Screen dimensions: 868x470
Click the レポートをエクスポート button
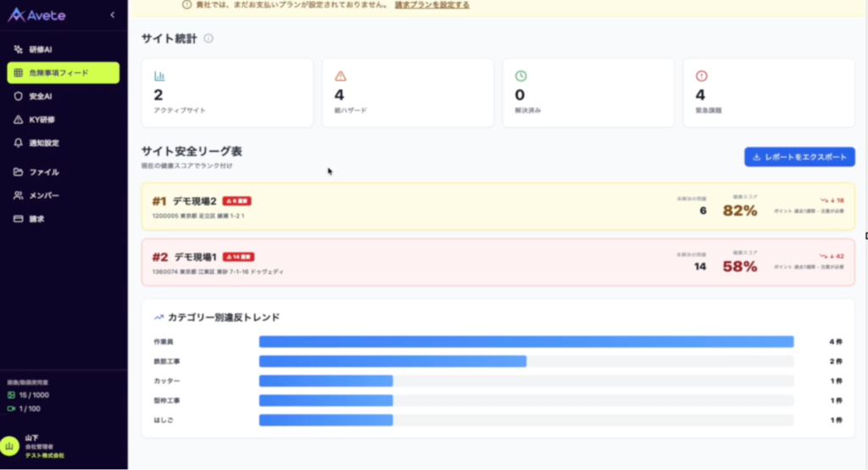click(799, 157)
